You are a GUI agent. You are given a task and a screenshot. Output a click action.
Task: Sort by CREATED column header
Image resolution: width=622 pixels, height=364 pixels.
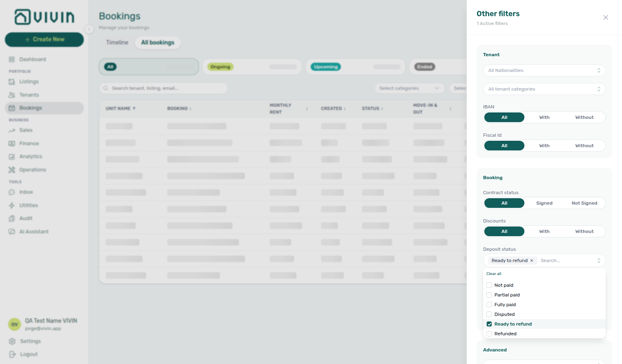pyautogui.click(x=333, y=108)
